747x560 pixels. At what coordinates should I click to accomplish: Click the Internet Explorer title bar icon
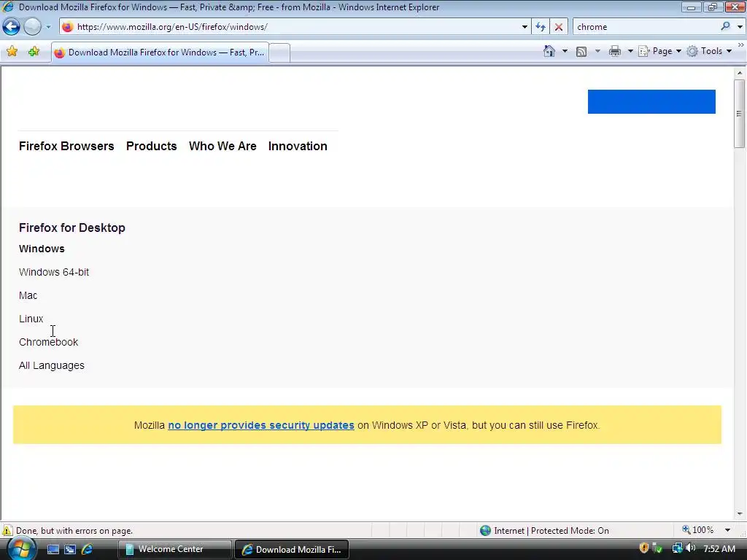(8, 7)
